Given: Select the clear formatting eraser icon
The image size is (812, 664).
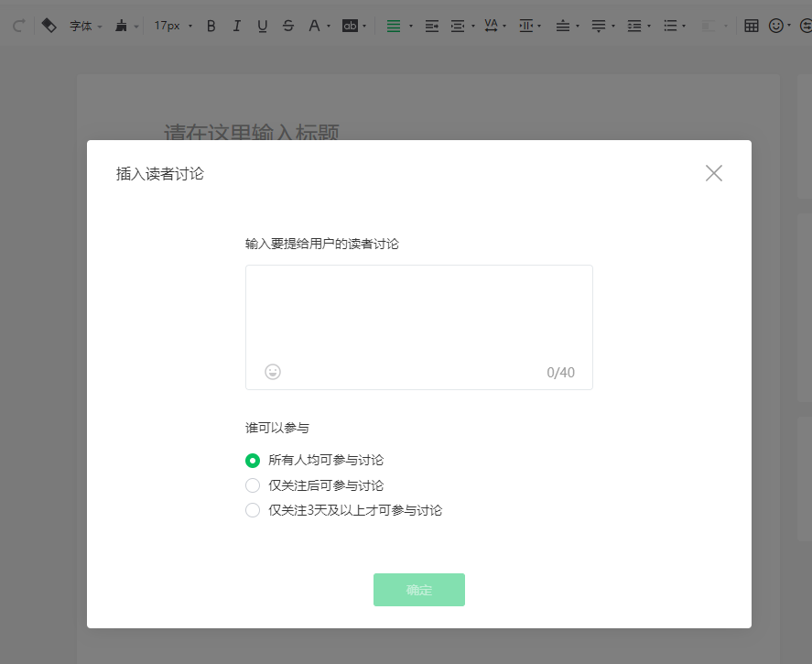Looking at the screenshot, I should pyautogui.click(x=49, y=26).
